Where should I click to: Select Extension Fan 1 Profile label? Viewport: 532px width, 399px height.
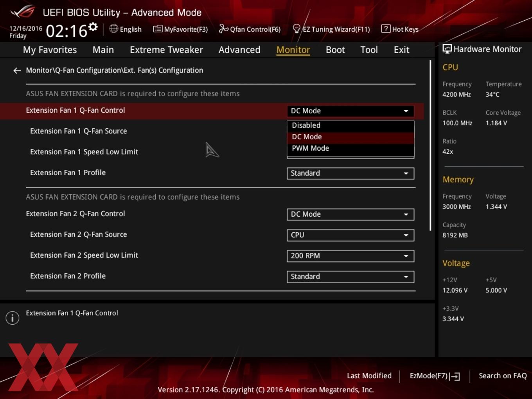68,173
